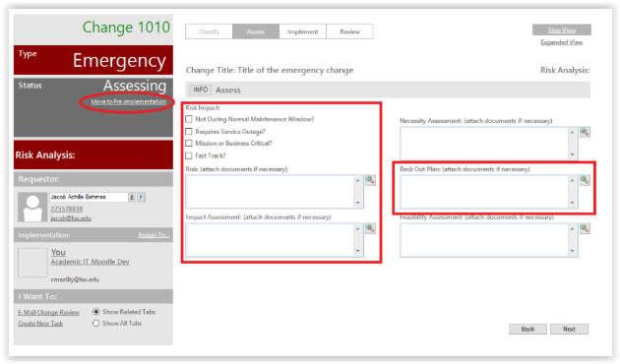Click up arrow of Feasibility Assessment scrollbar

[572, 228]
